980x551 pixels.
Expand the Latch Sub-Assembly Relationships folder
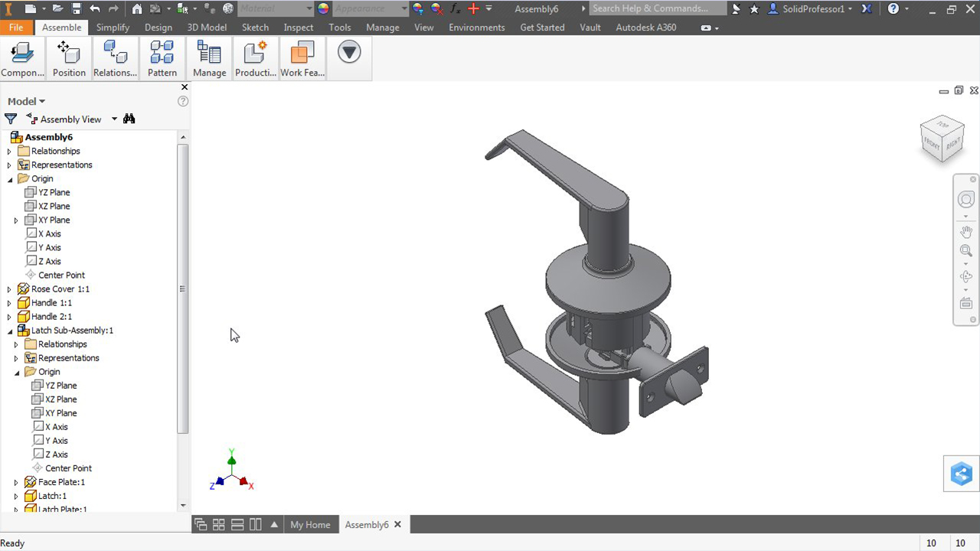[16, 344]
